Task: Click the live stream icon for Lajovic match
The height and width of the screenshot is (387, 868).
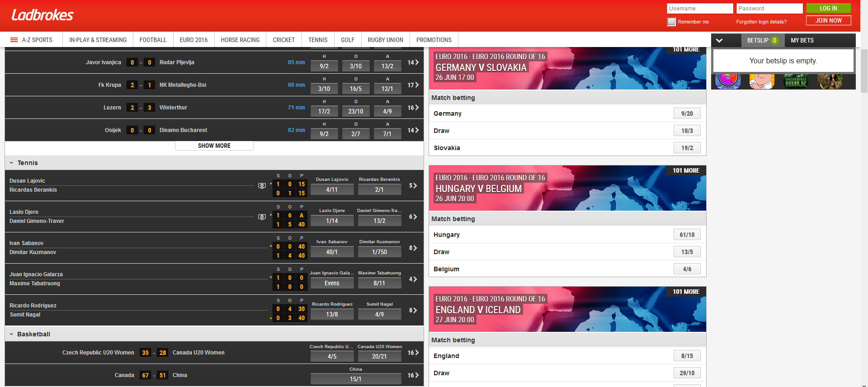Action: (x=262, y=185)
